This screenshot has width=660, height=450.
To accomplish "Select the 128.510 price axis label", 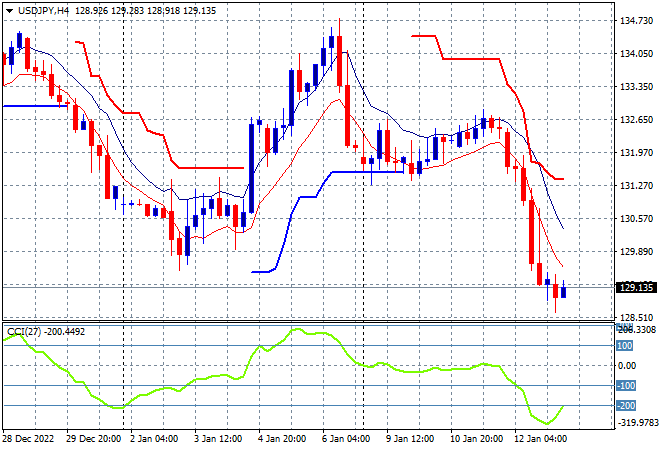I will tap(637, 317).
